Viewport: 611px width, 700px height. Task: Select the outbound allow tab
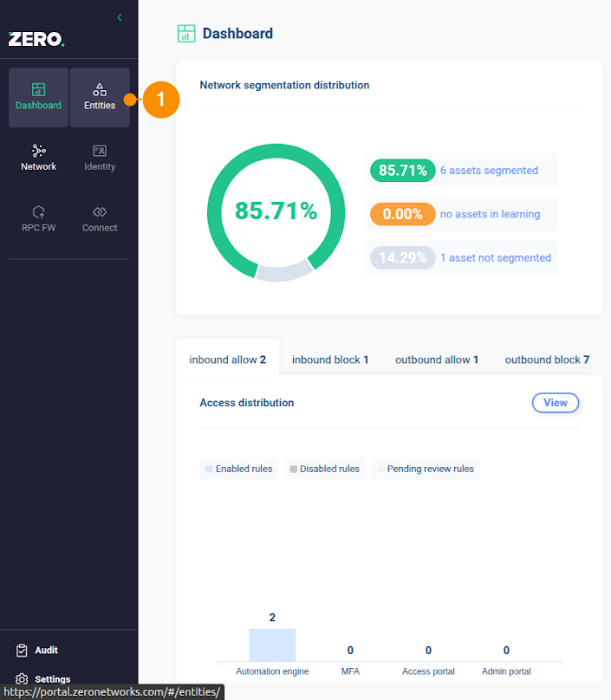[437, 360]
